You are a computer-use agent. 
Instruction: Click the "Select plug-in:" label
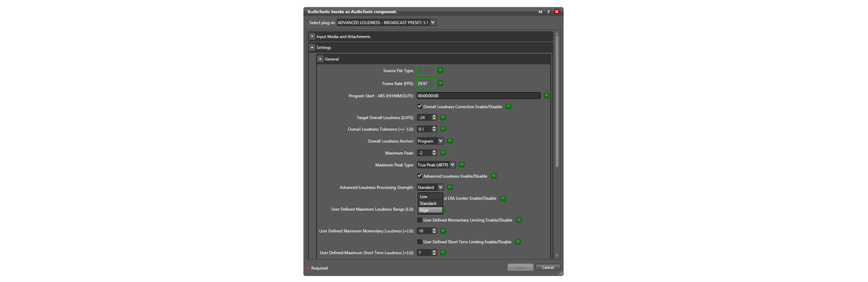(322, 23)
